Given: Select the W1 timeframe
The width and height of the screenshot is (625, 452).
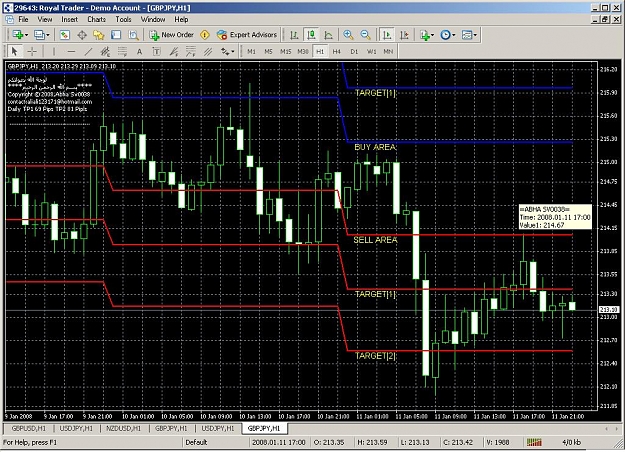Looking at the screenshot, I should (x=371, y=51).
